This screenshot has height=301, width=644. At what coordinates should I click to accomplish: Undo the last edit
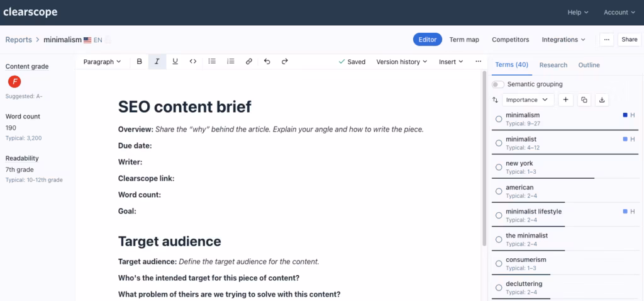click(267, 62)
